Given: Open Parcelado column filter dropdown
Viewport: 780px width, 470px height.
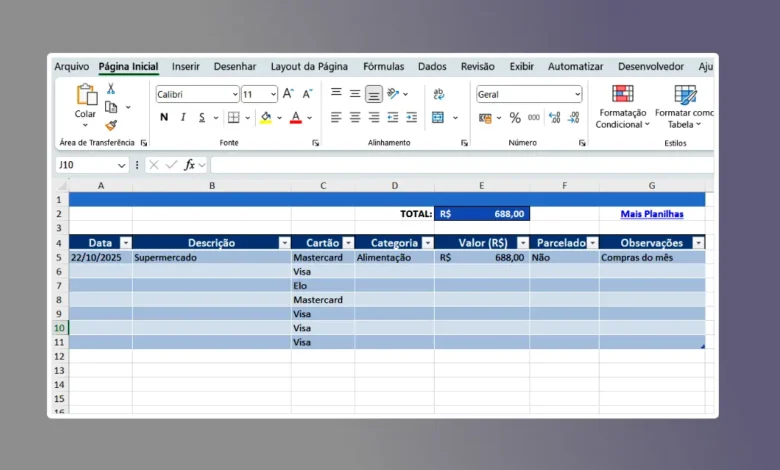Looking at the screenshot, I should click(x=592, y=243).
